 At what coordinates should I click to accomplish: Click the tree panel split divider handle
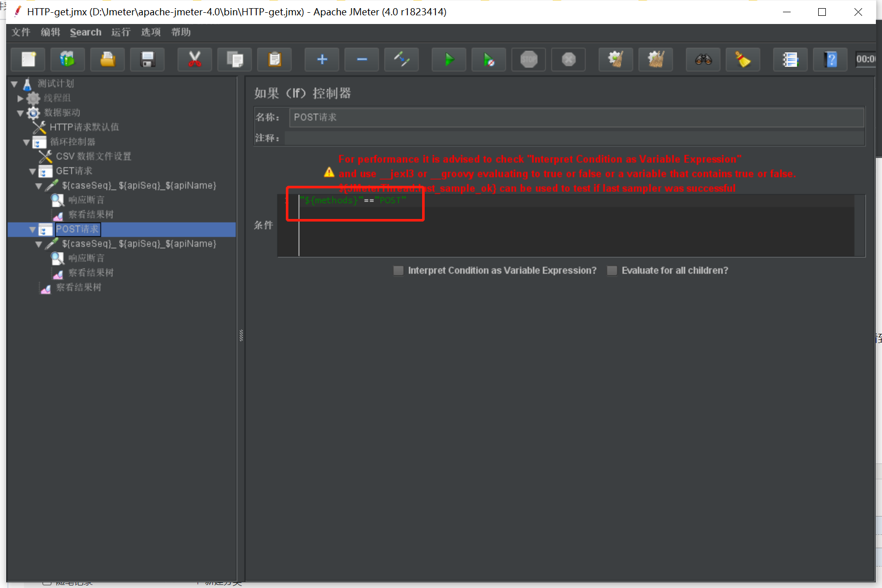click(241, 335)
